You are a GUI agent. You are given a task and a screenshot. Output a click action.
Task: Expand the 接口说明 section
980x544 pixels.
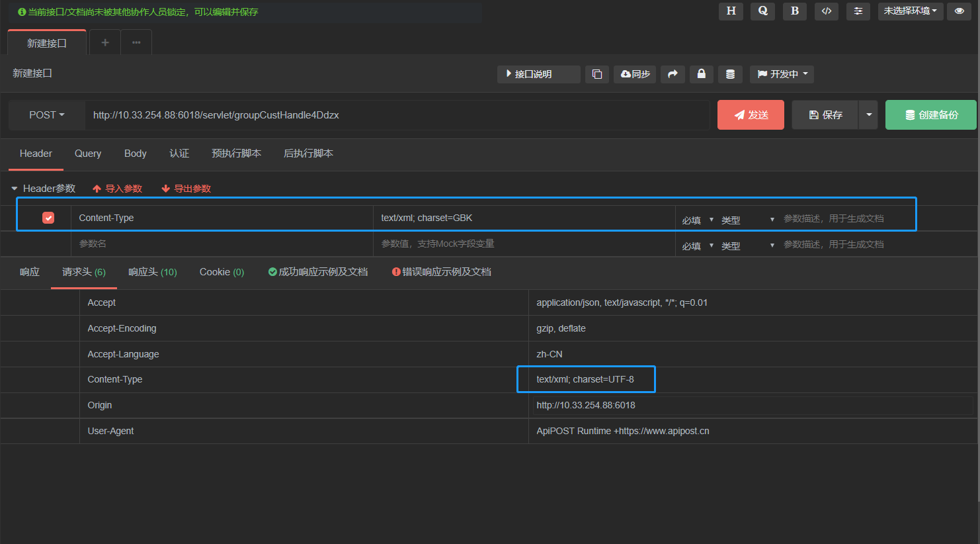tap(539, 74)
